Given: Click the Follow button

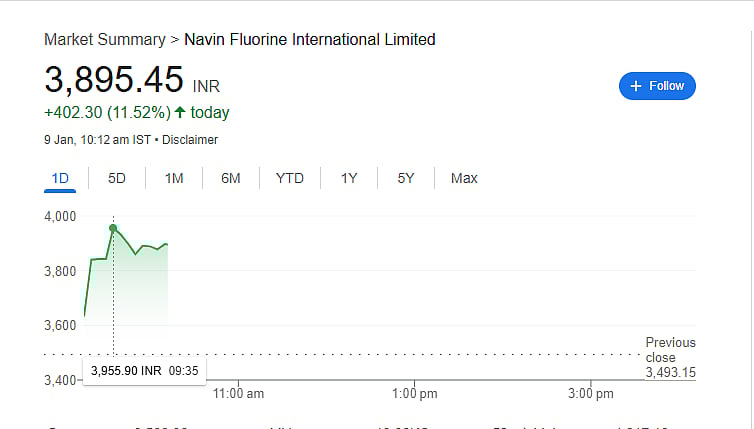Looking at the screenshot, I should (657, 86).
